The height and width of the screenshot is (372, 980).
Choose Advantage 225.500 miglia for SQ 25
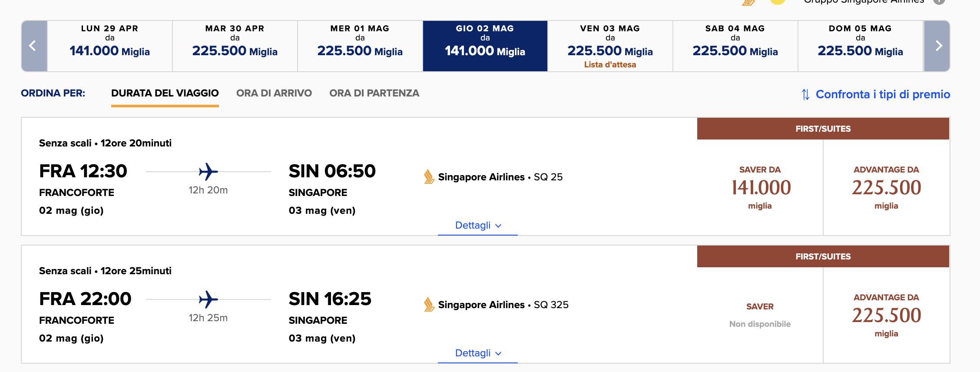click(887, 187)
